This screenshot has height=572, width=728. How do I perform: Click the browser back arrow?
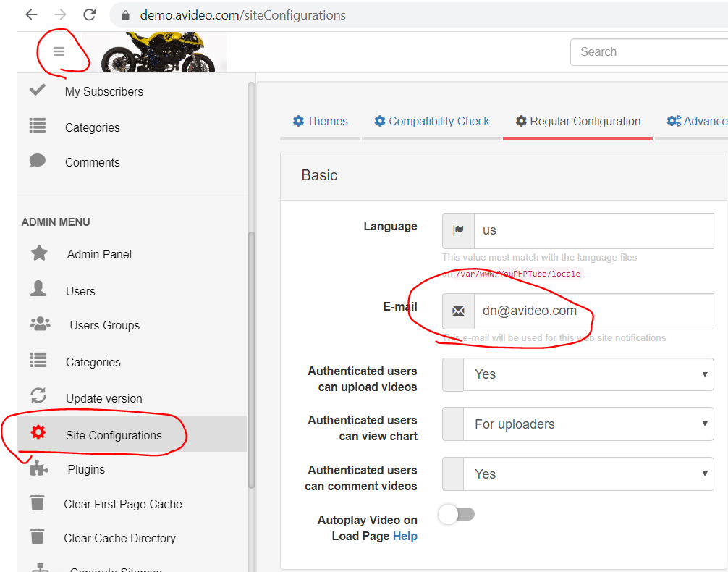[31, 15]
